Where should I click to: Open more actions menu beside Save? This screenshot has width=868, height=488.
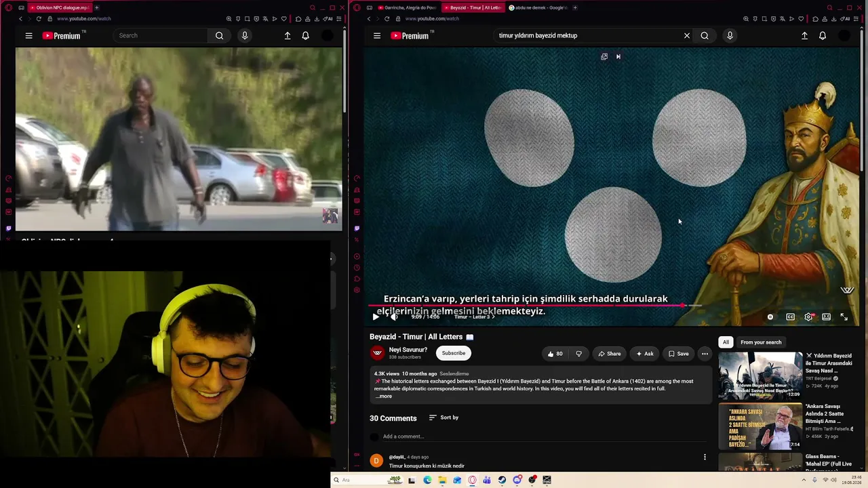705,354
